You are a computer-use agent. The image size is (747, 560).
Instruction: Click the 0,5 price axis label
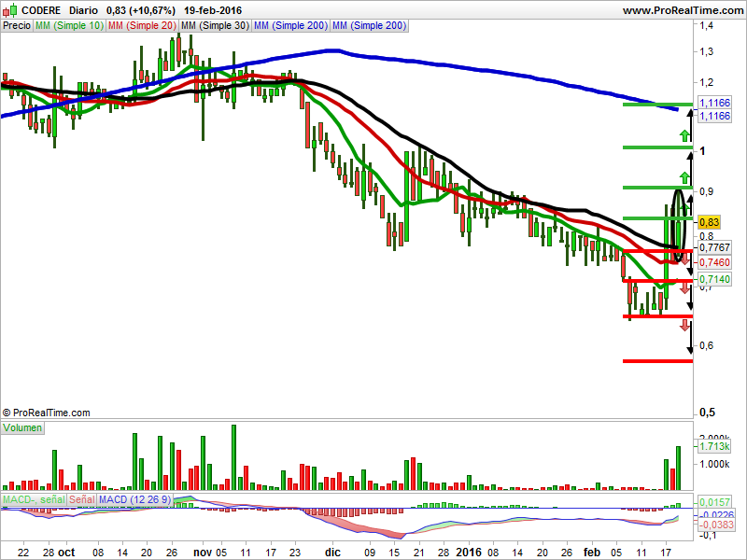pyautogui.click(x=707, y=413)
